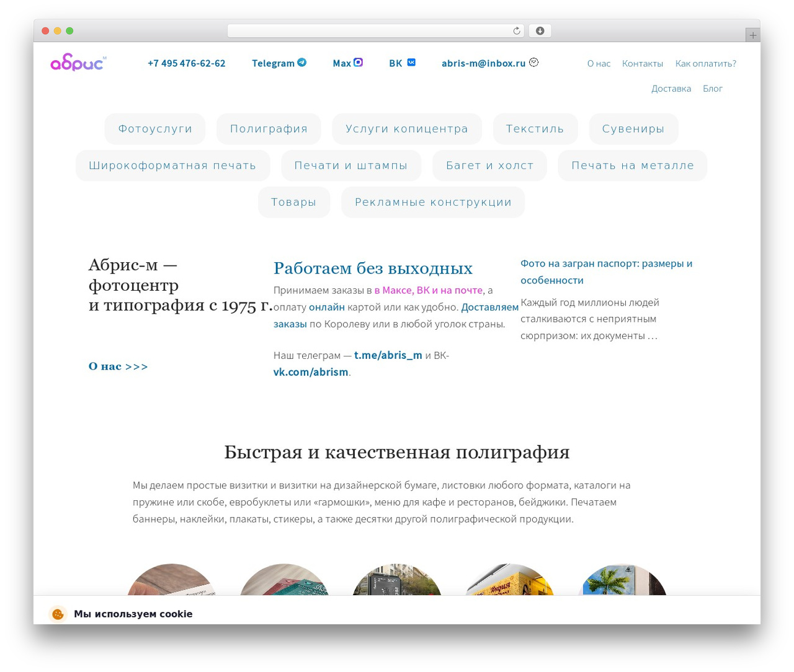
Task: Open the Telegram header link
Action: (273, 63)
